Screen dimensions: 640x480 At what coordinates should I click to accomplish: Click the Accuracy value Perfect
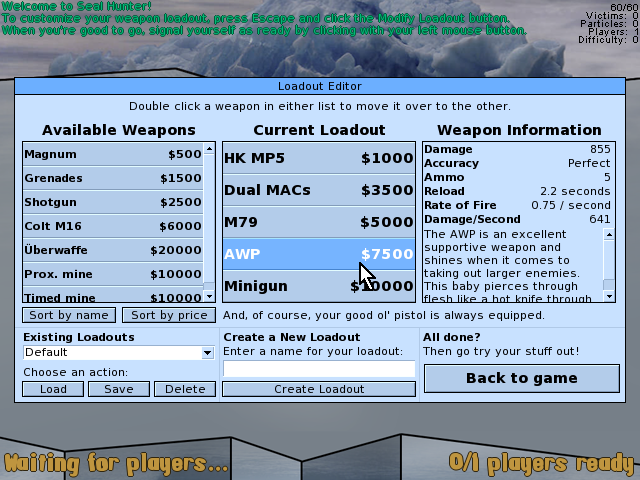589,163
